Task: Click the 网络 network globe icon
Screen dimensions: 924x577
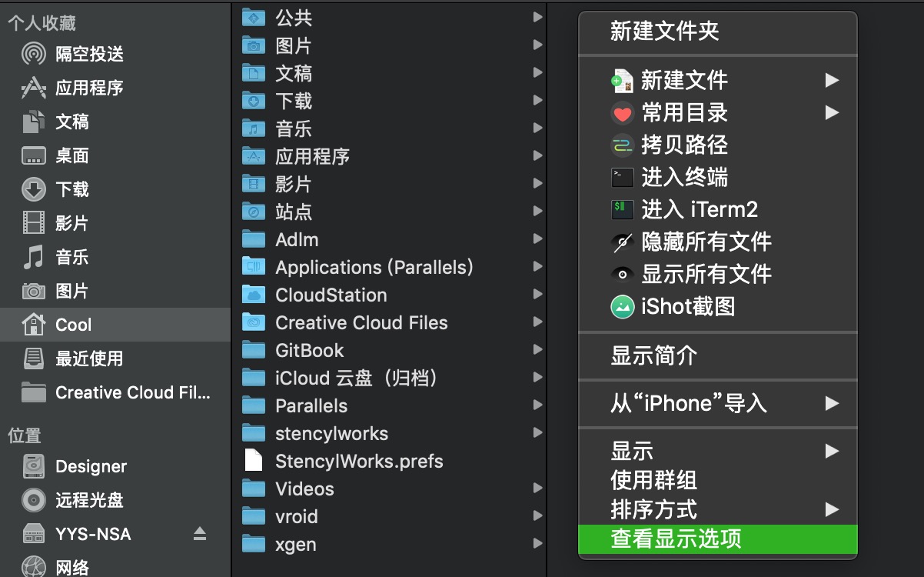Action: (33, 567)
